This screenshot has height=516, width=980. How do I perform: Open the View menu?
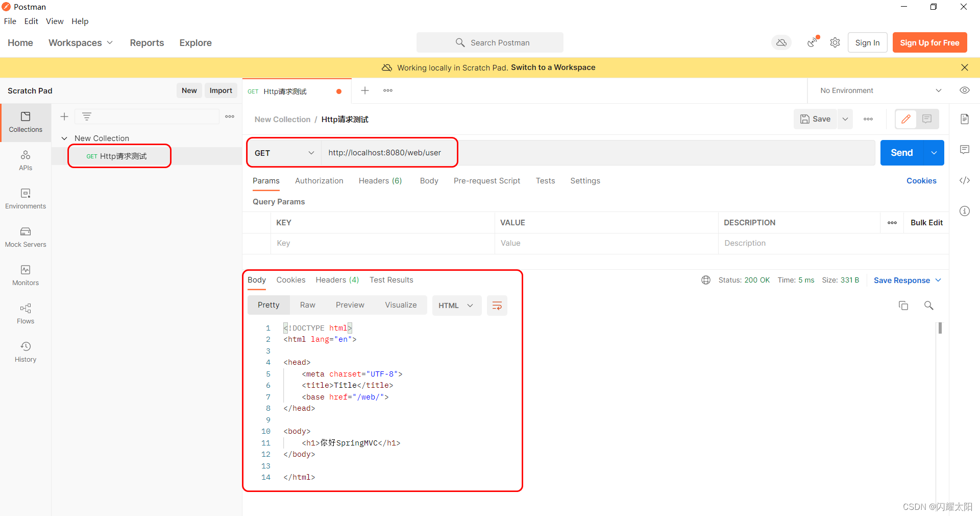[55, 21]
